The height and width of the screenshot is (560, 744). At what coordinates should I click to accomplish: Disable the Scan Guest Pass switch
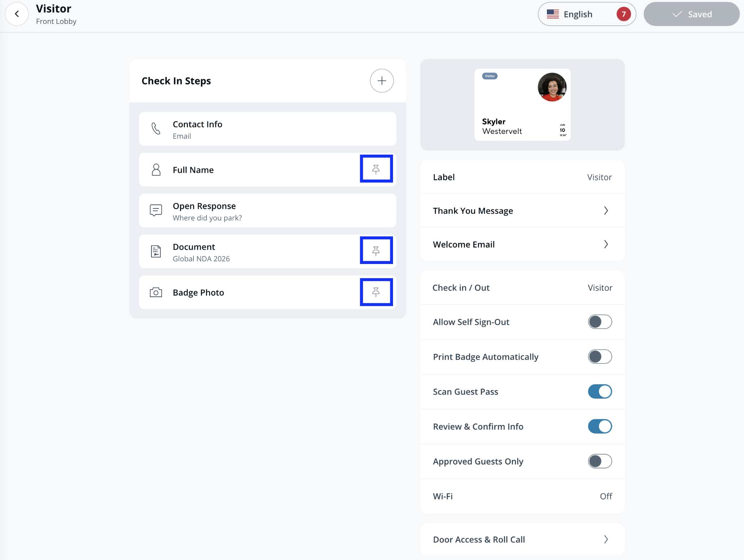600,392
